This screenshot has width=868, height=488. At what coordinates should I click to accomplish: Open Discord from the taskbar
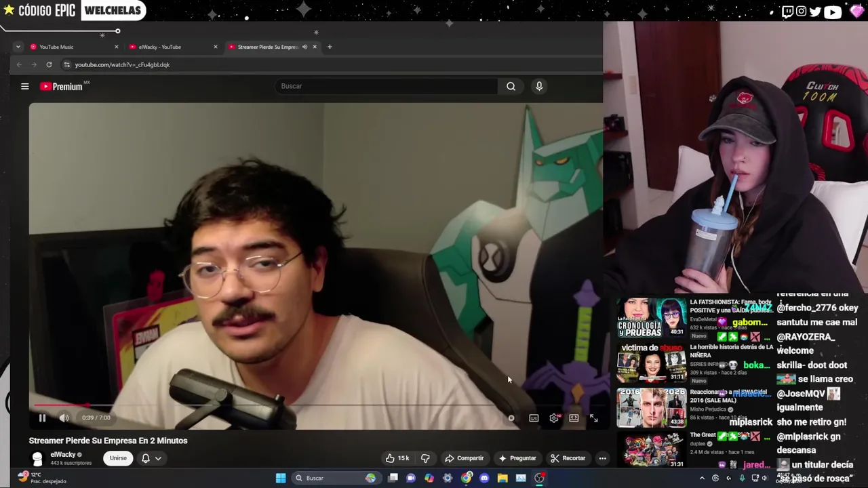[x=484, y=478]
